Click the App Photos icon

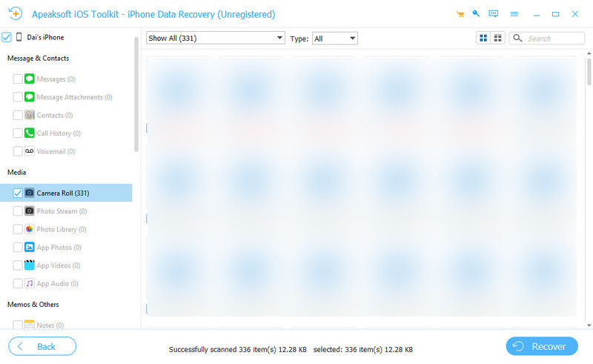[30, 247]
